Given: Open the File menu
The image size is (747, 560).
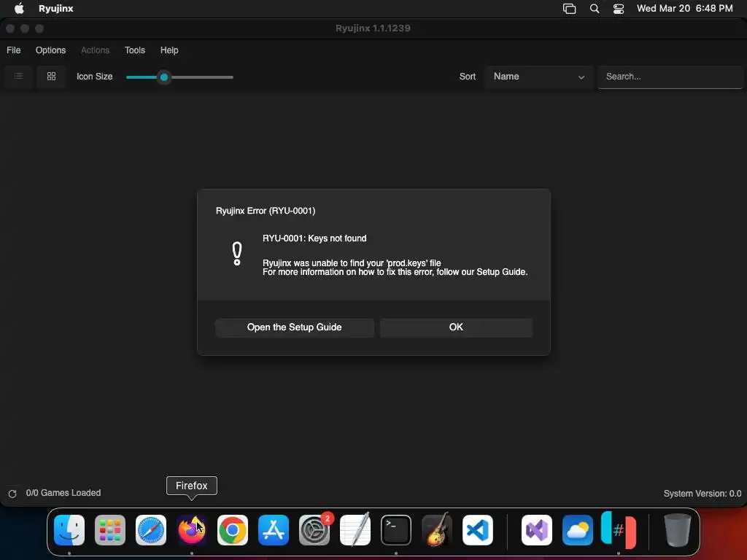Looking at the screenshot, I should pos(13,50).
